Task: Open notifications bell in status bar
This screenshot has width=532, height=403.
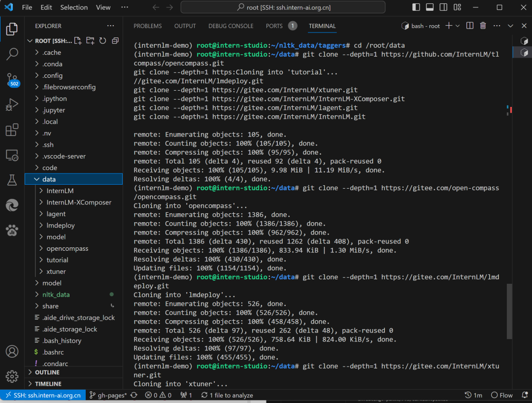Action: click(525, 395)
